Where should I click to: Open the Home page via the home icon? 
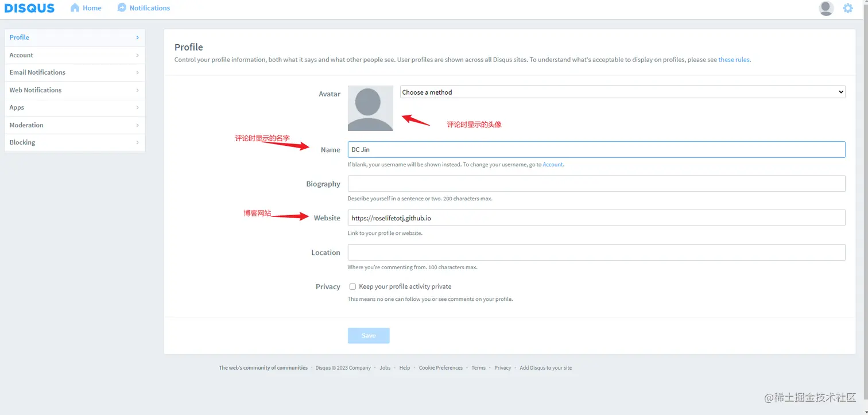click(x=85, y=7)
